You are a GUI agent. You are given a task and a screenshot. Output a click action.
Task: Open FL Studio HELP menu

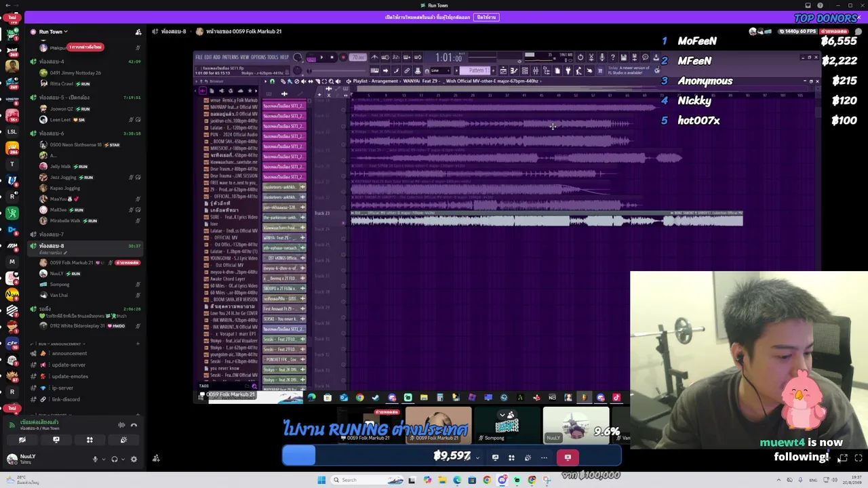click(x=285, y=57)
